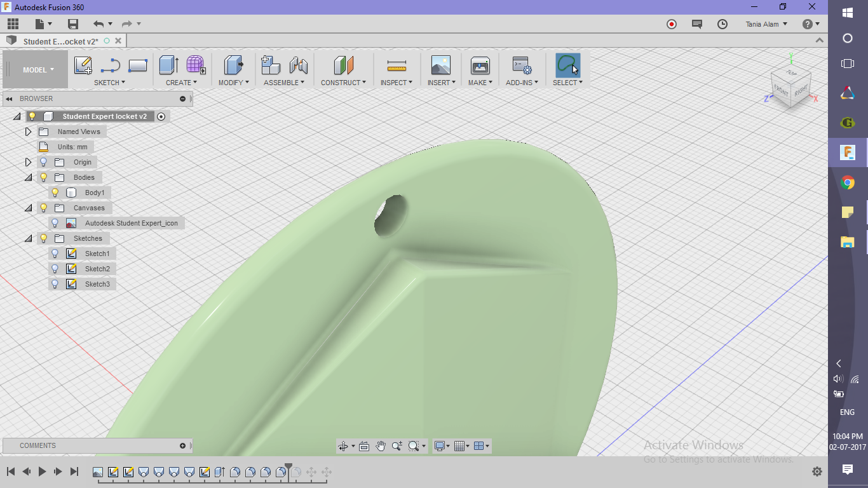The width and height of the screenshot is (868, 488).
Task: Select the Extrude tool
Action: tap(168, 65)
